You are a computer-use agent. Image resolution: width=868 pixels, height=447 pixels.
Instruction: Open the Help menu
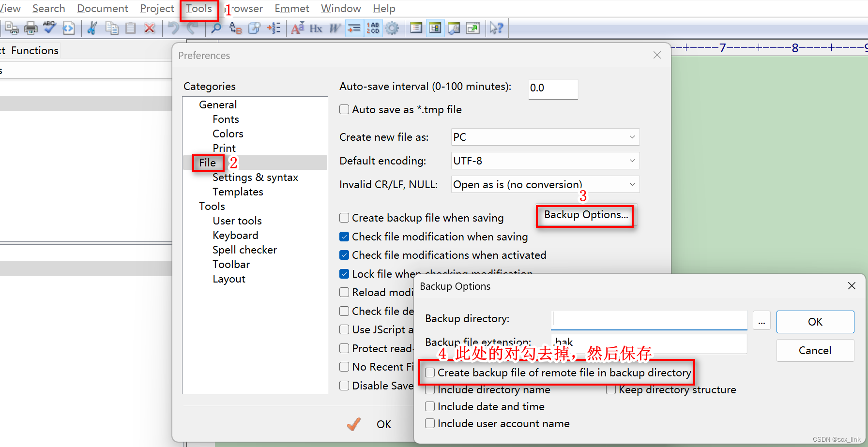pos(384,9)
